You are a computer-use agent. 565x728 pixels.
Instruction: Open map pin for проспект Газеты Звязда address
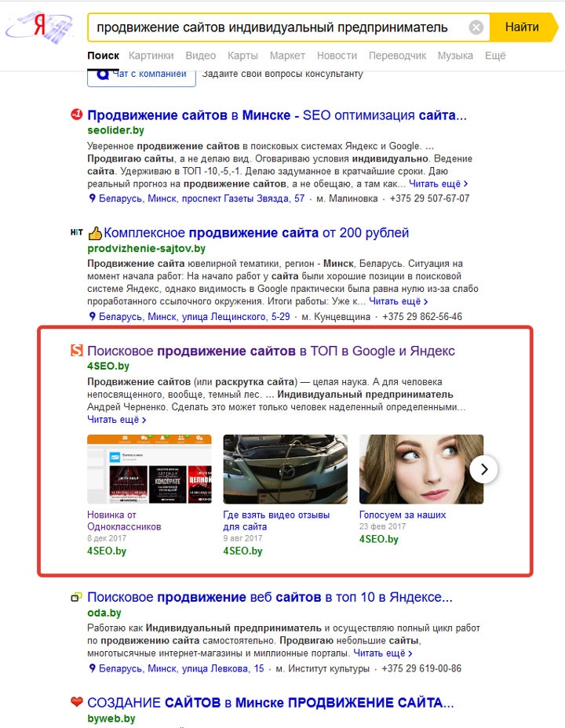(x=92, y=198)
